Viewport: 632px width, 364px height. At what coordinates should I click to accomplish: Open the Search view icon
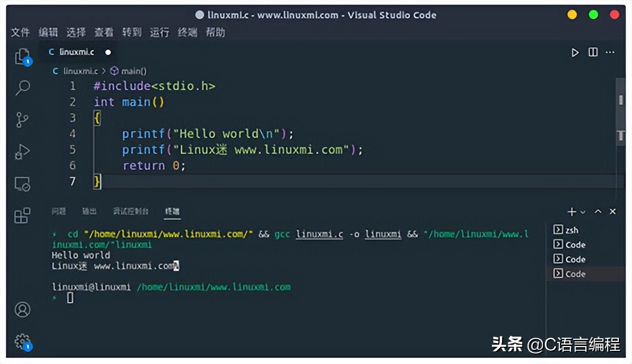23,88
